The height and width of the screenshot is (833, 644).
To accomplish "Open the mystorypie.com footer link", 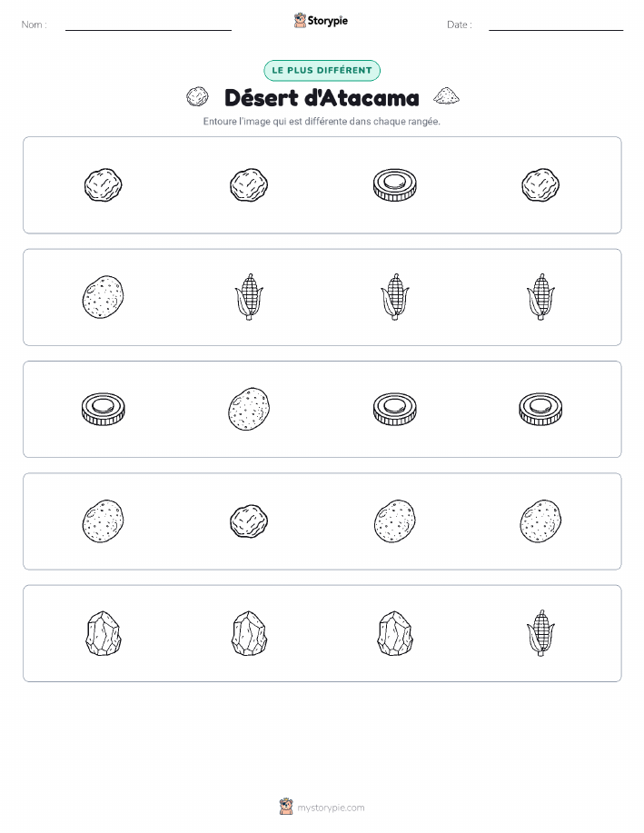I will point(331,808).
